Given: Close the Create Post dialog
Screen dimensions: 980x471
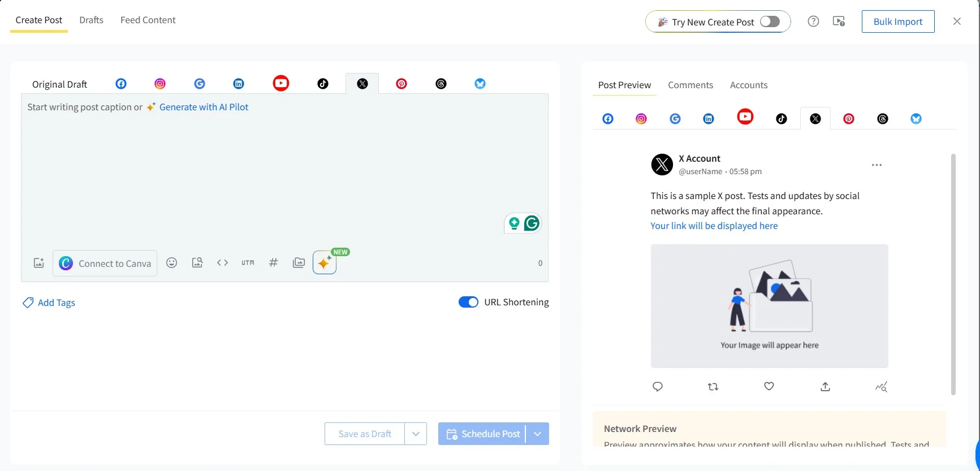Looking at the screenshot, I should click(957, 21).
